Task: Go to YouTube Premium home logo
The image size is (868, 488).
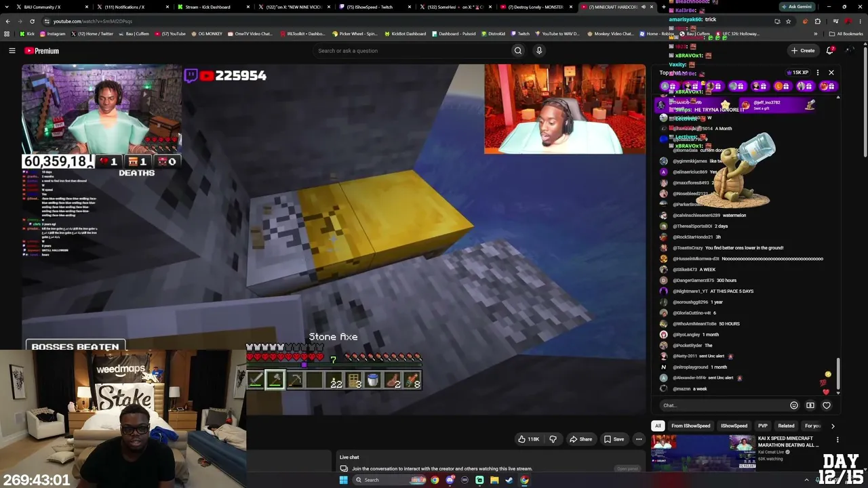Action: pos(41,51)
